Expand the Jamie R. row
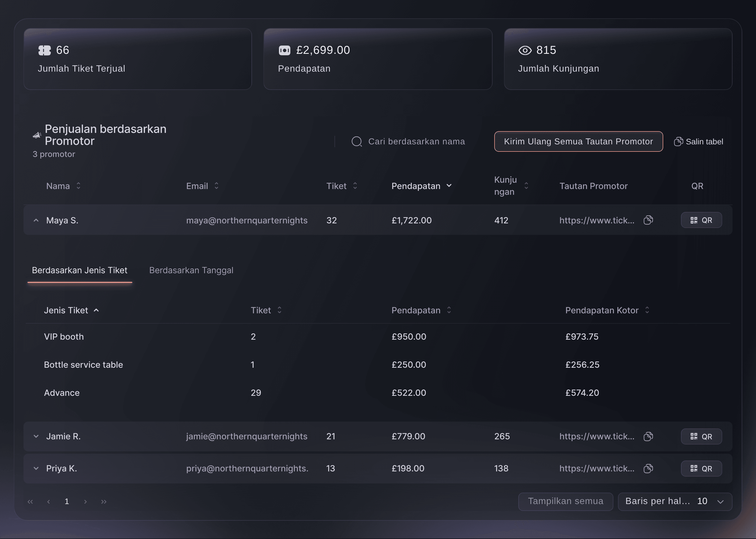 (36, 436)
